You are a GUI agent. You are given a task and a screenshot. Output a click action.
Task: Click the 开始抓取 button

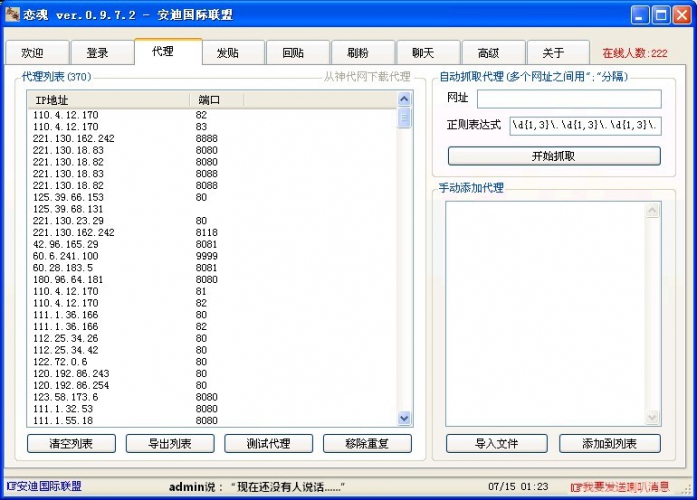(554, 156)
